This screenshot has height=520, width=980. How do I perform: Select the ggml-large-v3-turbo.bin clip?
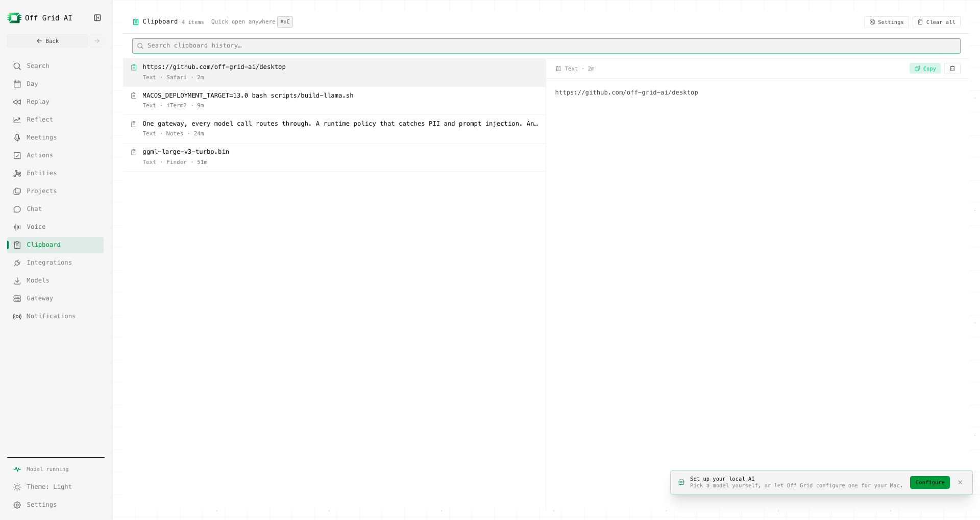coord(334,157)
